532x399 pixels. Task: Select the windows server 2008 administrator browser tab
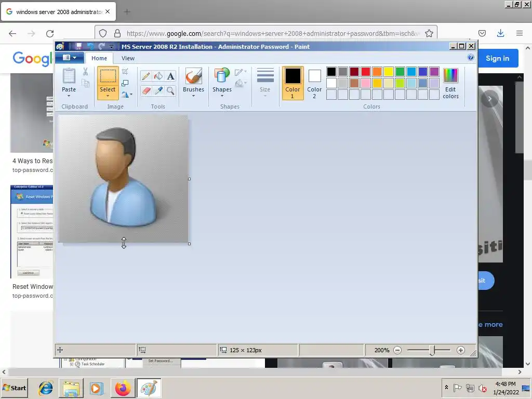59,11
